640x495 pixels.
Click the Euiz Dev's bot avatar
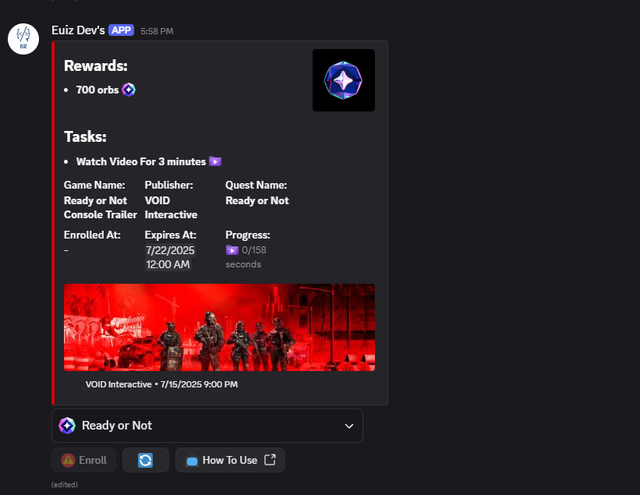point(23,39)
